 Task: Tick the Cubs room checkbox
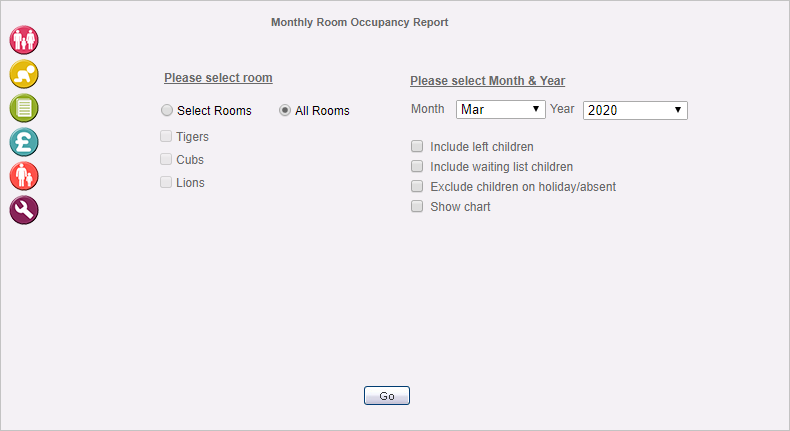[x=166, y=159]
